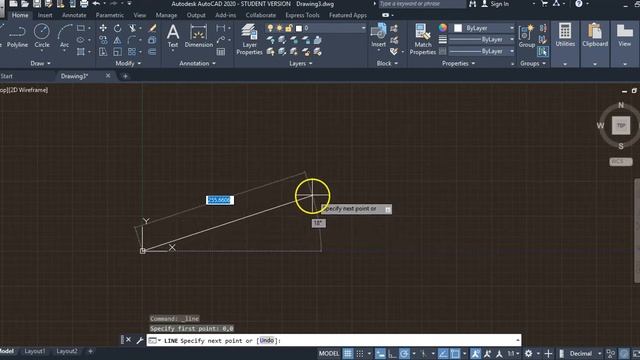This screenshot has width=640, height=360.
Task: Toggle 2D object snap in status bar
Action: pos(455,353)
